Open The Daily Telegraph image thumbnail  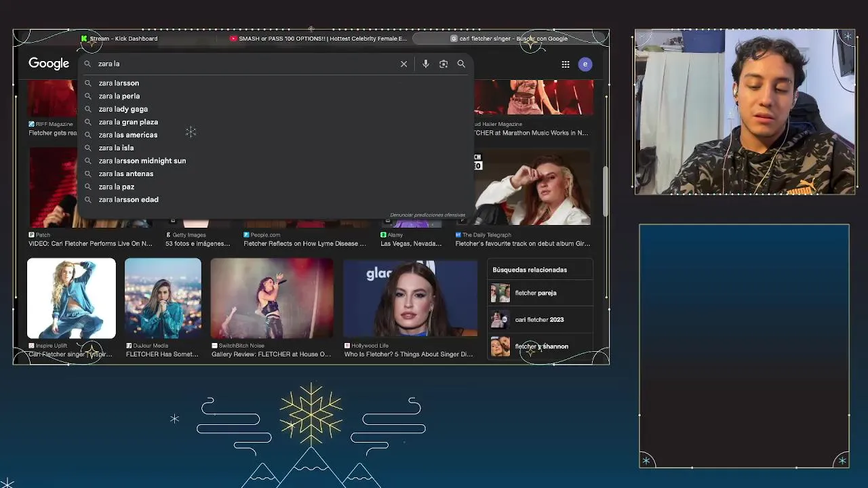pos(532,188)
